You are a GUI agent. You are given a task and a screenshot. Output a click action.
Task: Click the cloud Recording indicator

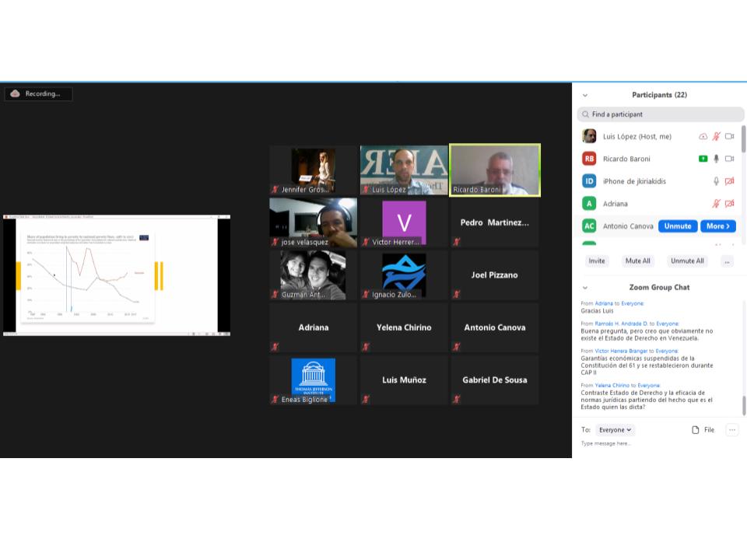click(x=38, y=94)
